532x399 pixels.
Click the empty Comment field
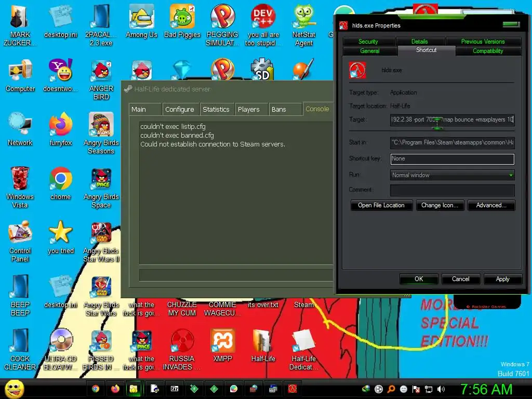pos(453,190)
